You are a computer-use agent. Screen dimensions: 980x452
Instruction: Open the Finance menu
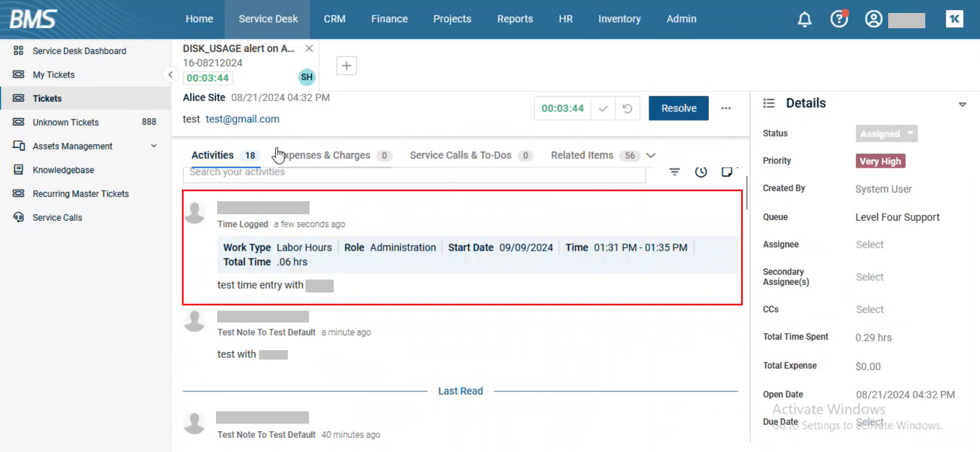[x=389, y=19]
